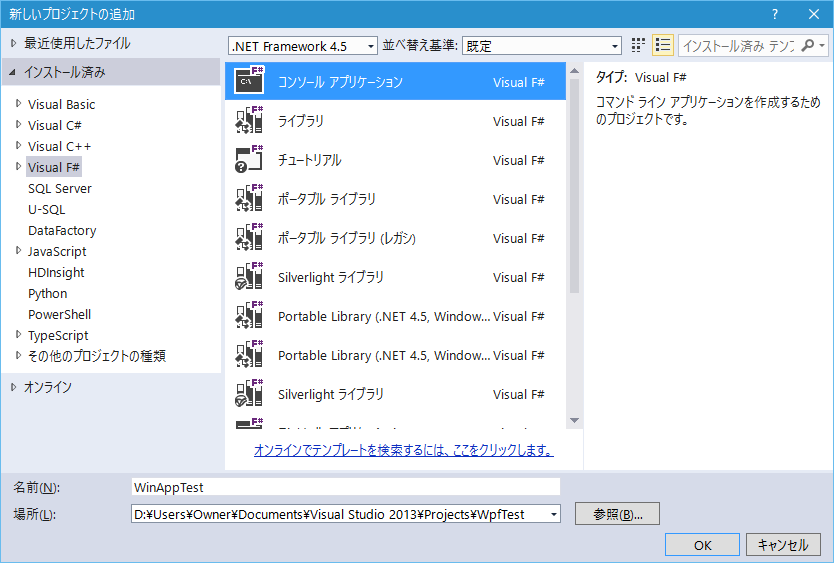834x563 pixels.
Task: Click the ポータブル ライブラリ (レガシ) icon
Action: coord(249,237)
